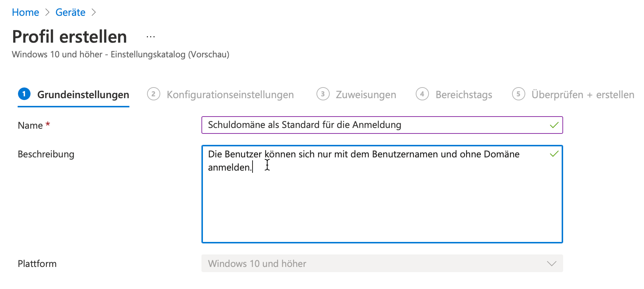Screen dimensions: 644x289
Task: Select the Bereichstags tab
Action: click(x=464, y=94)
